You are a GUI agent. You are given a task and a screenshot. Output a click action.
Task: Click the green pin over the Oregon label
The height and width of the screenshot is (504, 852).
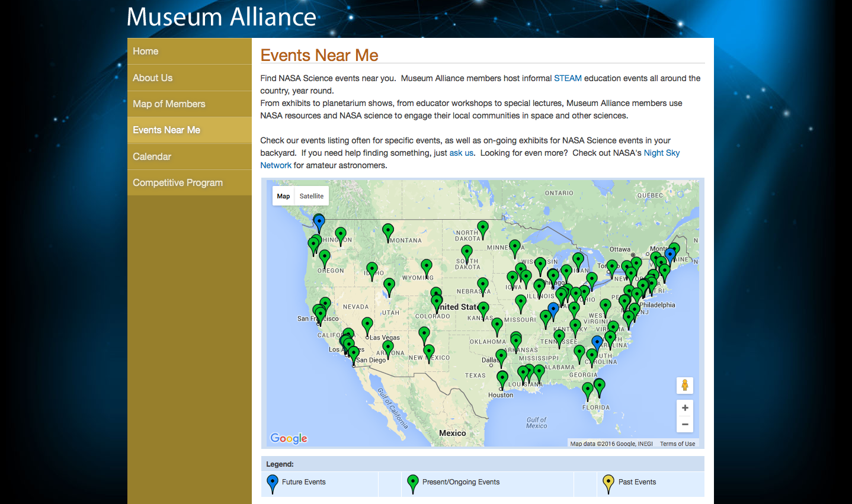(x=325, y=259)
